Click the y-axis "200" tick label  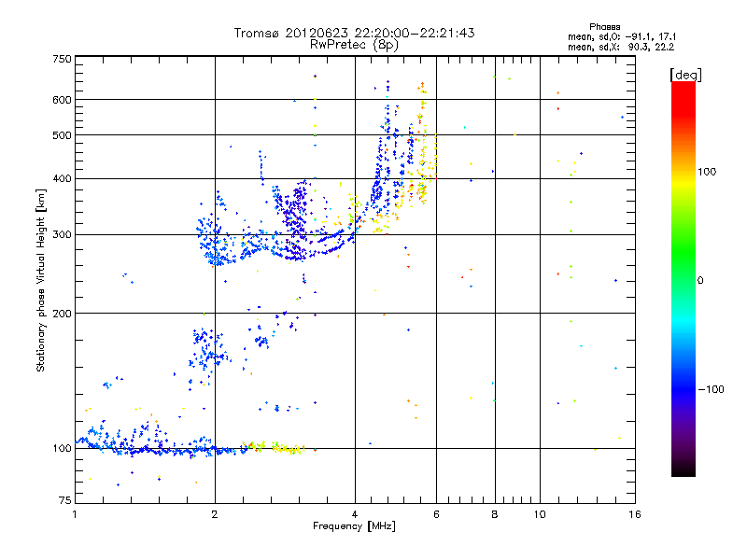click(x=62, y=314)
